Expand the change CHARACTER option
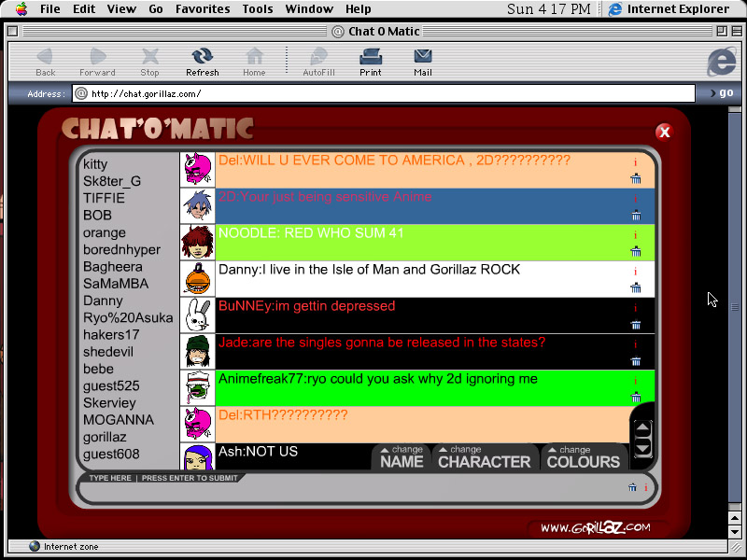747x560 pixels. 483,457
